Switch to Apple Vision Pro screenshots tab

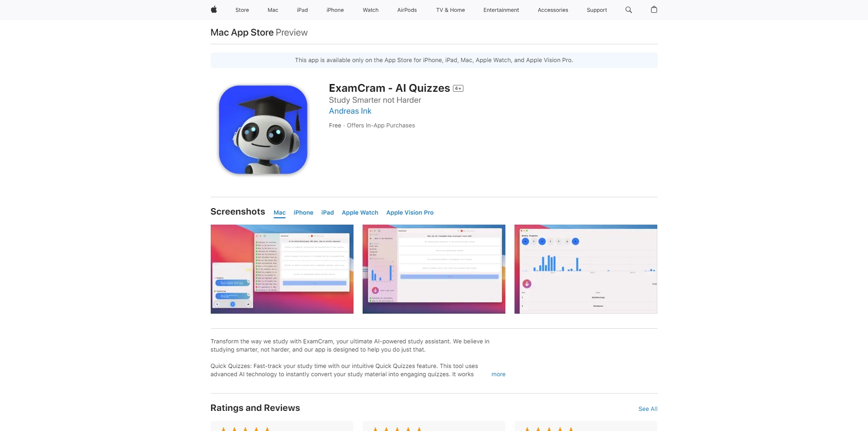click(x=410, y=213)
